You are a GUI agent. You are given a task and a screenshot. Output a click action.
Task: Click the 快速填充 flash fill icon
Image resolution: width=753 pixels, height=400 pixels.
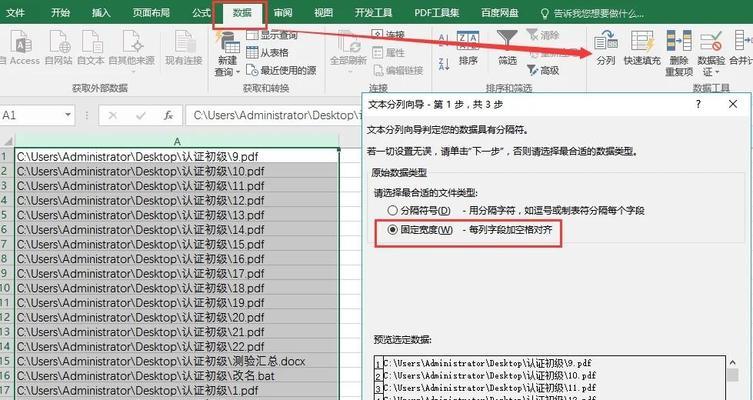[642, 48]
